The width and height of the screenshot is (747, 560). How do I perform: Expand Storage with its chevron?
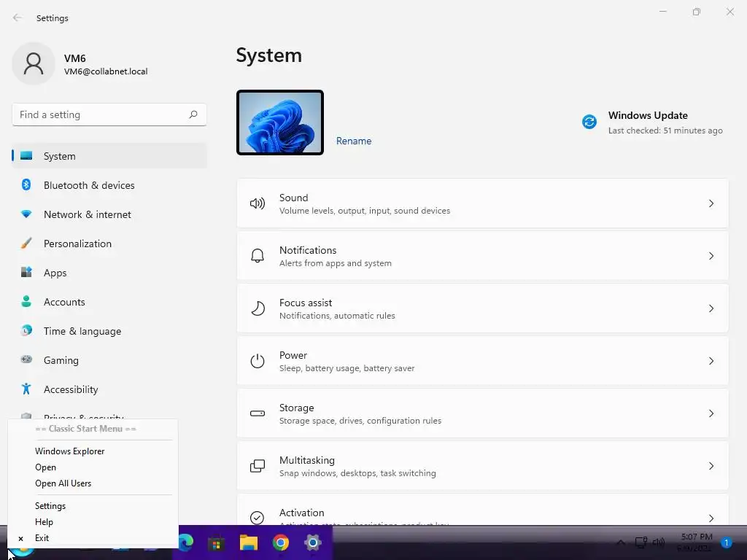tap(711, 413)
